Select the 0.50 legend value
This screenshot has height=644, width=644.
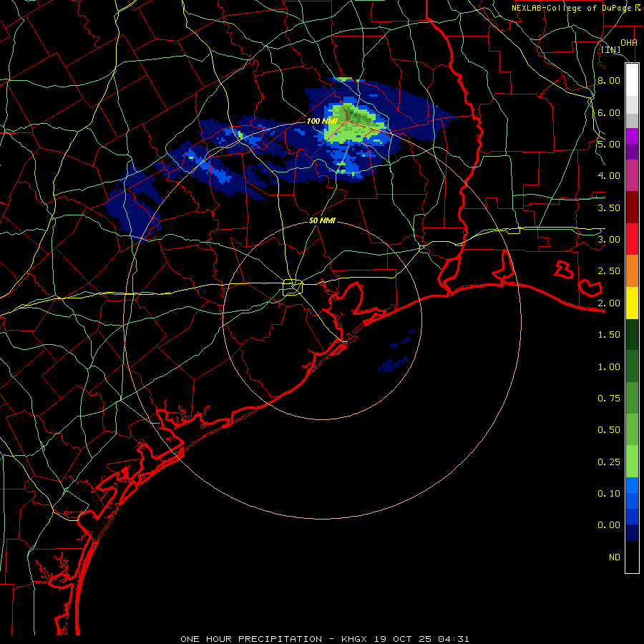click(x=609, y=430)
